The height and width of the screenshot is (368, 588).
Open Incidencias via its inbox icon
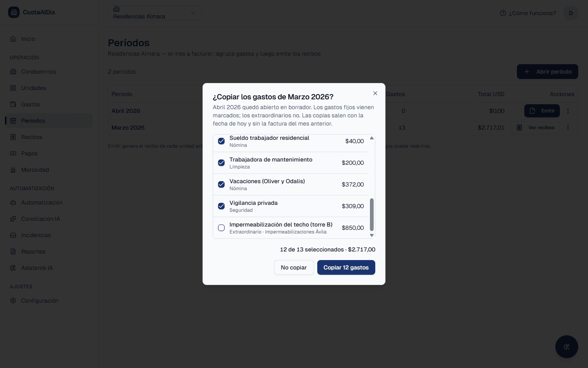click(13, 235)
